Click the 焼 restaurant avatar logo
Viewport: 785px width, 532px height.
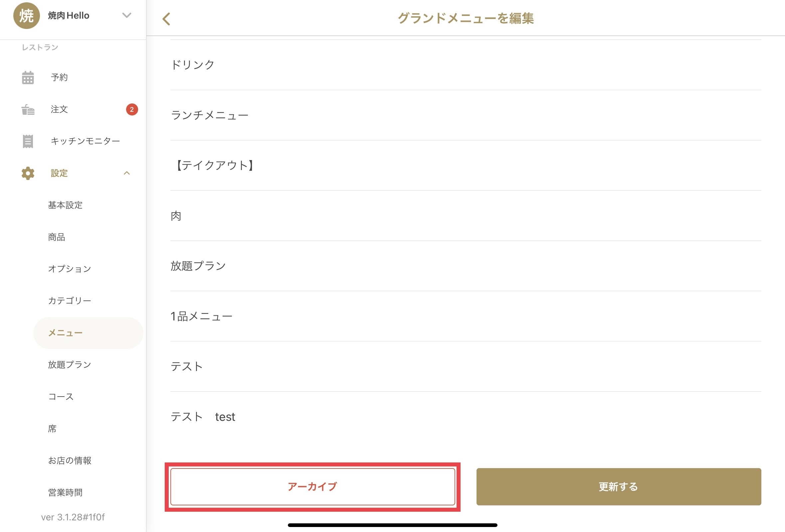pyautogui.click(x=26, y=16)
